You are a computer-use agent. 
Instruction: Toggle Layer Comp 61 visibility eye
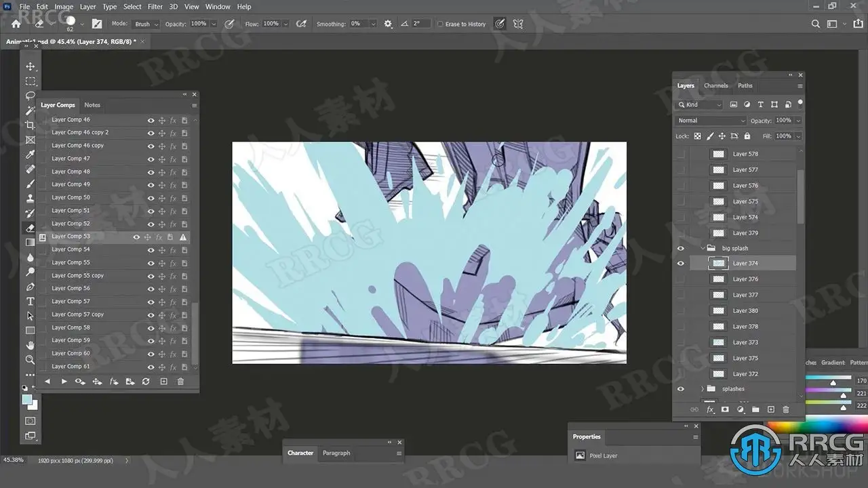click(x=151, y=367)
